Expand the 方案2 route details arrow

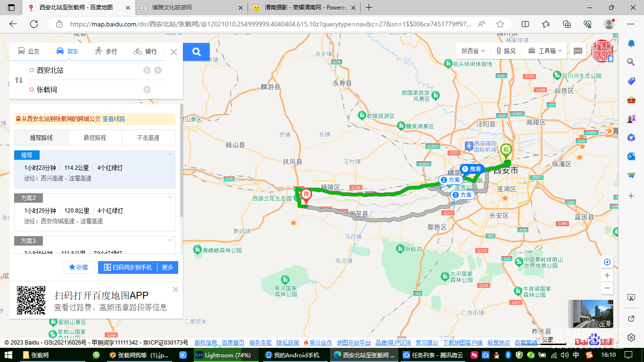170,197
